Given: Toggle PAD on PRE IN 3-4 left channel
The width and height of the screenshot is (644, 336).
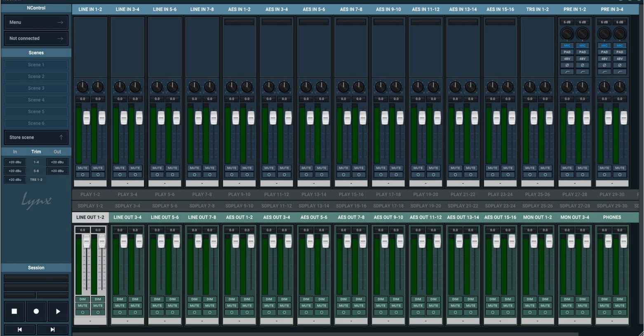Looking at the screenshot, I should (604, 52).
